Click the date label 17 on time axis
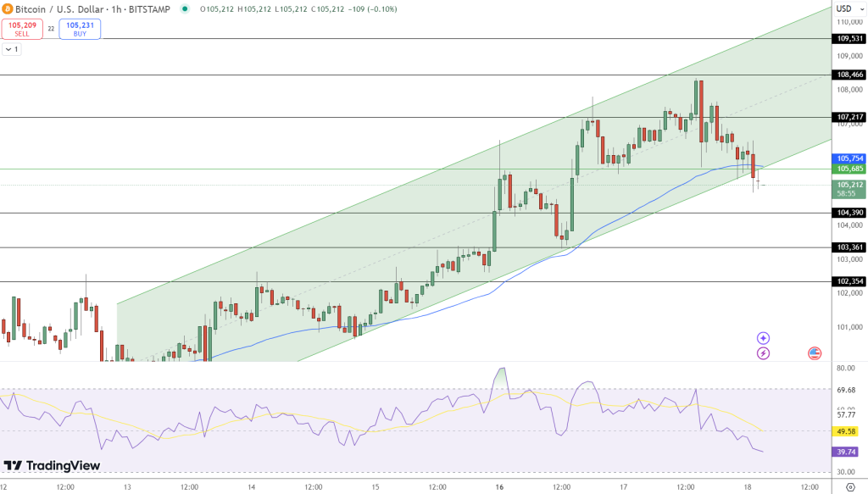Screen dimensions: 868x494 (623, 487)
